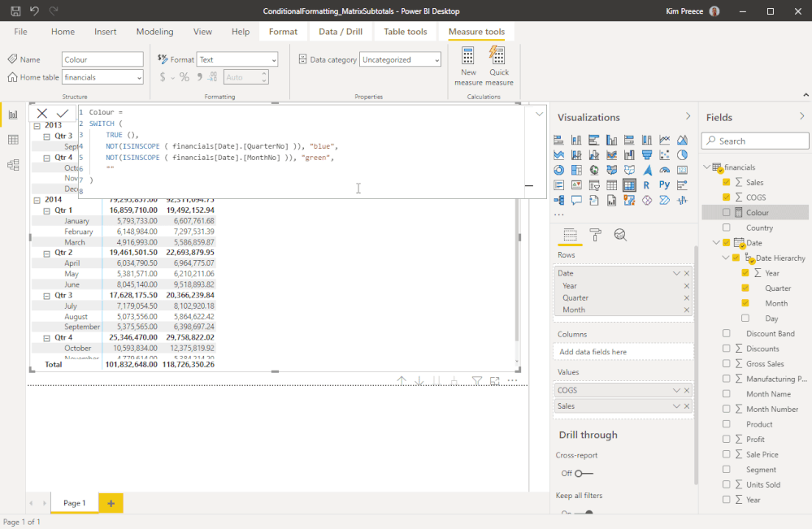
Task: Check the Profit field
Action: 726,439
